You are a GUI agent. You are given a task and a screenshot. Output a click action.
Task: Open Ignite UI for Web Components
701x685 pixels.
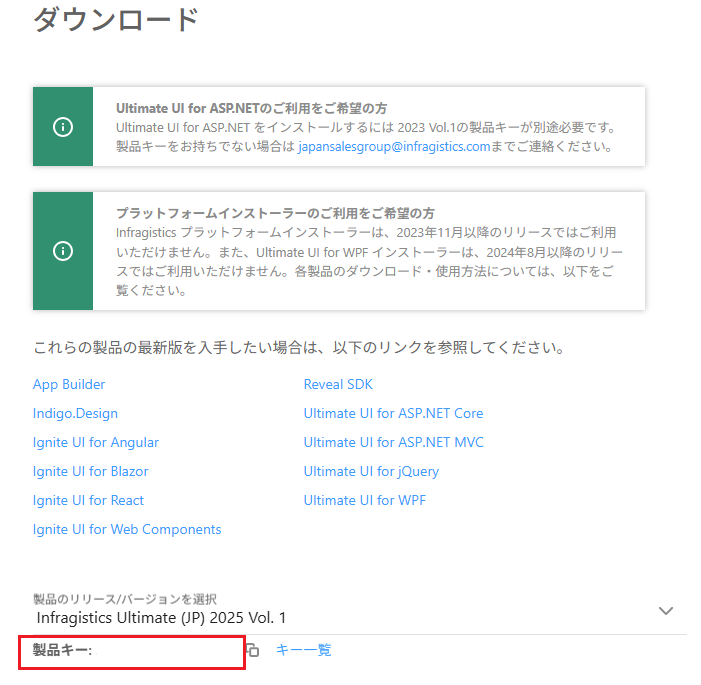click(x=127, y=529)
